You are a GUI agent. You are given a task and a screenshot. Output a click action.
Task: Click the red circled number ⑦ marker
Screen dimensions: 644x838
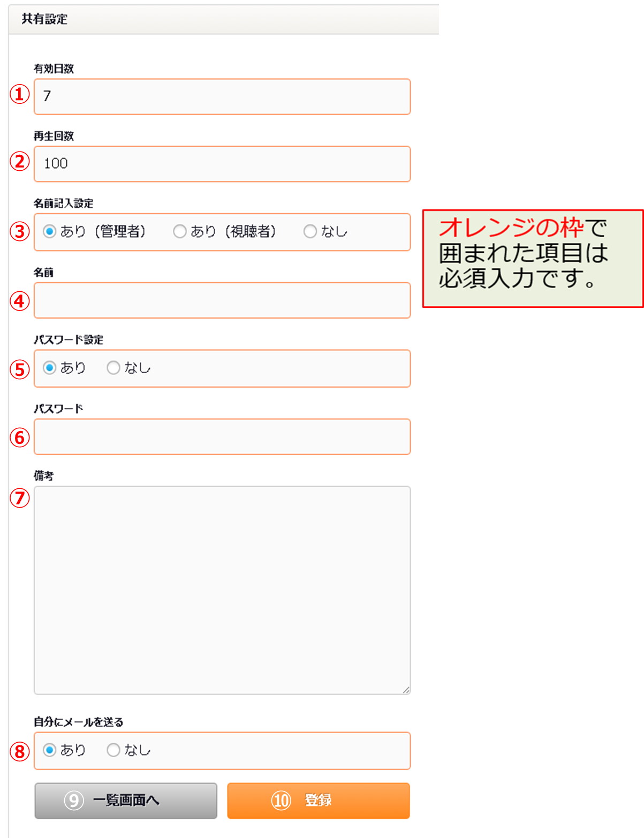click(x=20, y=498)
